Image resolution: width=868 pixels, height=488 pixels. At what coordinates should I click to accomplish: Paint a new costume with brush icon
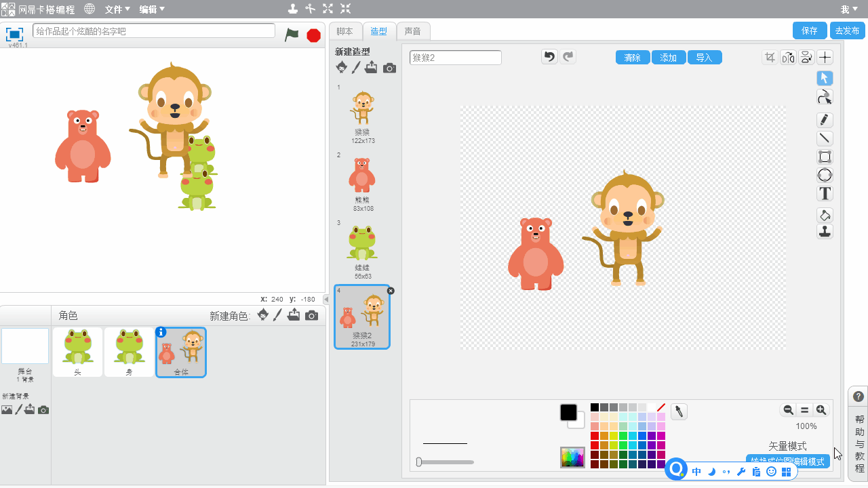click(356, 68)
